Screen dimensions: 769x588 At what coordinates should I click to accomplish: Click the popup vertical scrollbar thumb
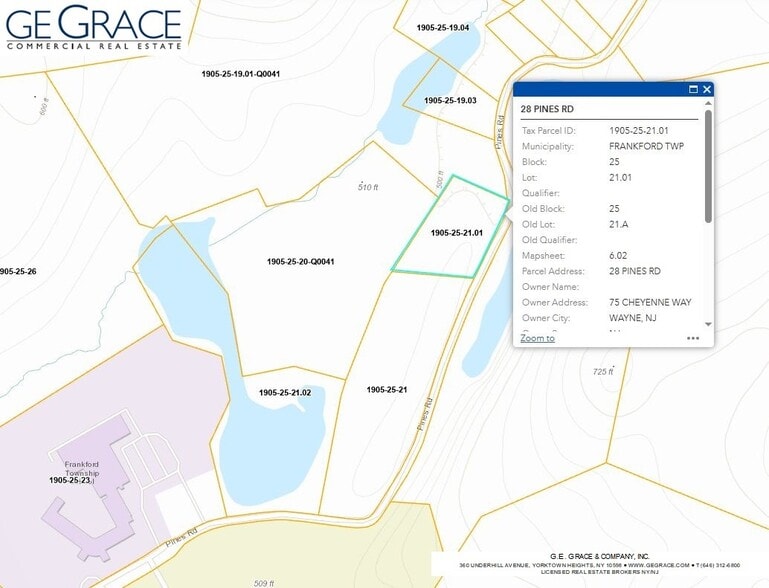[708, 165]
